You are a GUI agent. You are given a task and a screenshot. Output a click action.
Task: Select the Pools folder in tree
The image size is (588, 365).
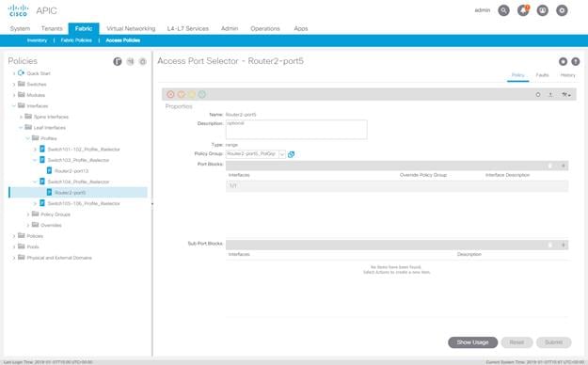pyautogui.click(x=33, y=246)
